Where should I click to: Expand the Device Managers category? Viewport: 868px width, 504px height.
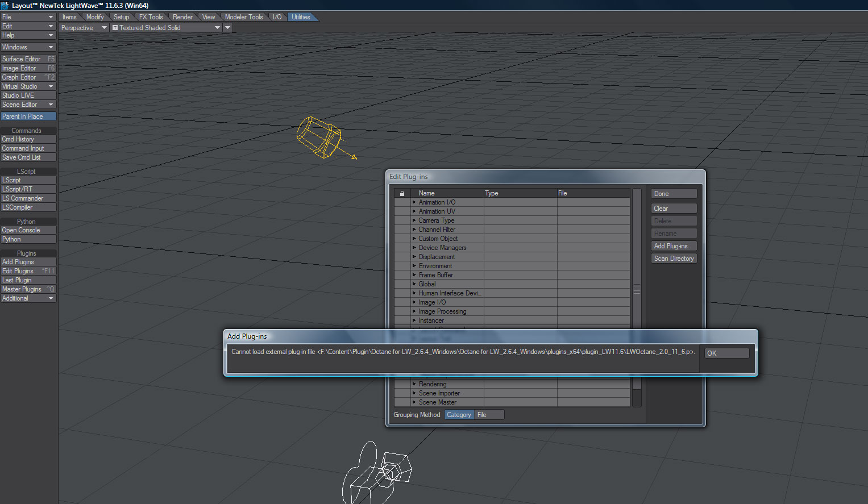tap(414, 248)
